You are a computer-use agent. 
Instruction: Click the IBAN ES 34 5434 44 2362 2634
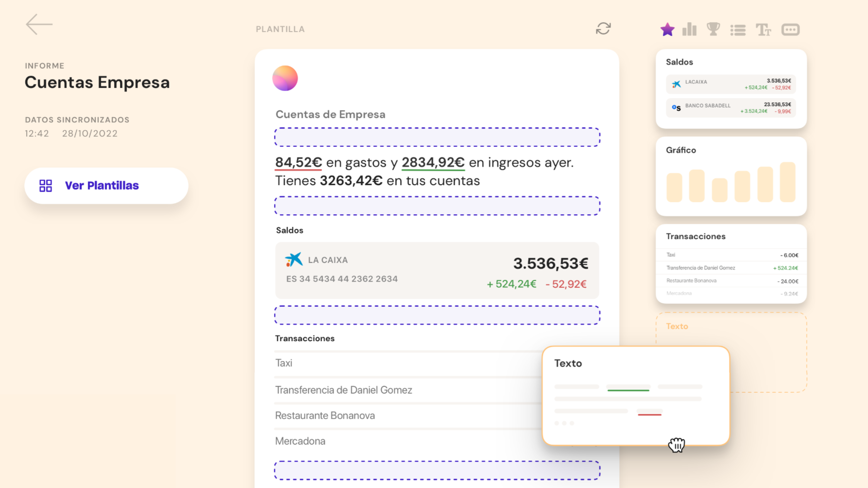click(x=342, y=279)
